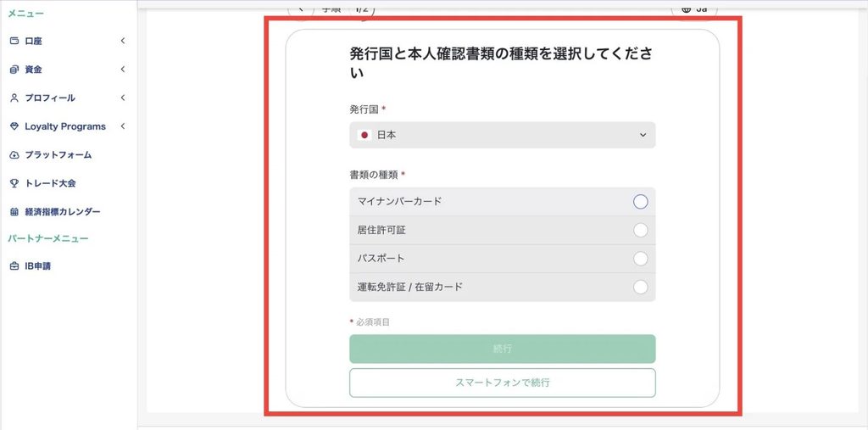Screen dimensions: 868x430
Task: Click the プロフィール person icon
Action: (x=14, y=98)
